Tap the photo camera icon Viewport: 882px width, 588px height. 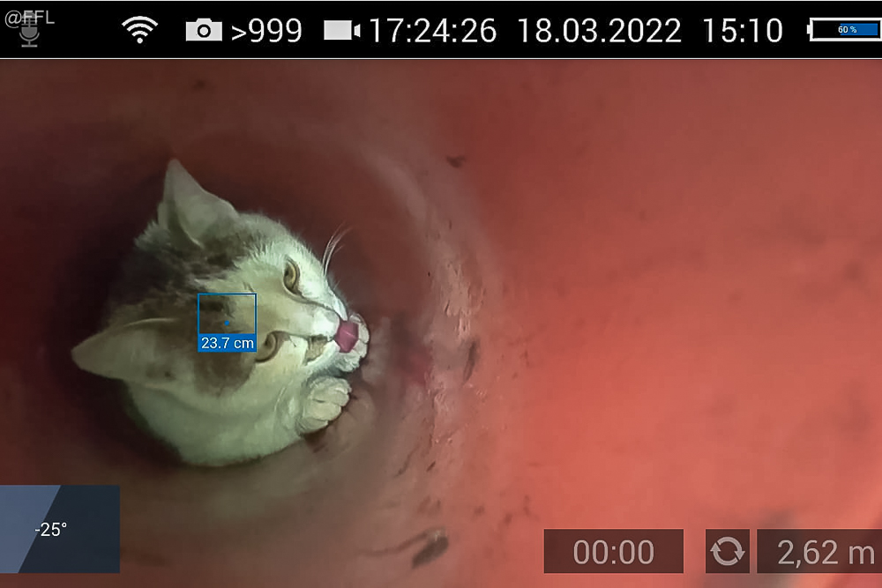pos(204,31)
